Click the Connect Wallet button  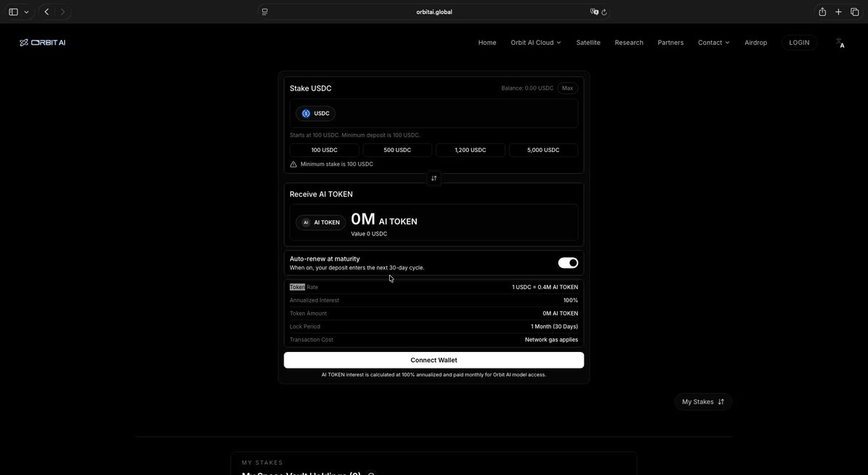click(x=434, y=360)
